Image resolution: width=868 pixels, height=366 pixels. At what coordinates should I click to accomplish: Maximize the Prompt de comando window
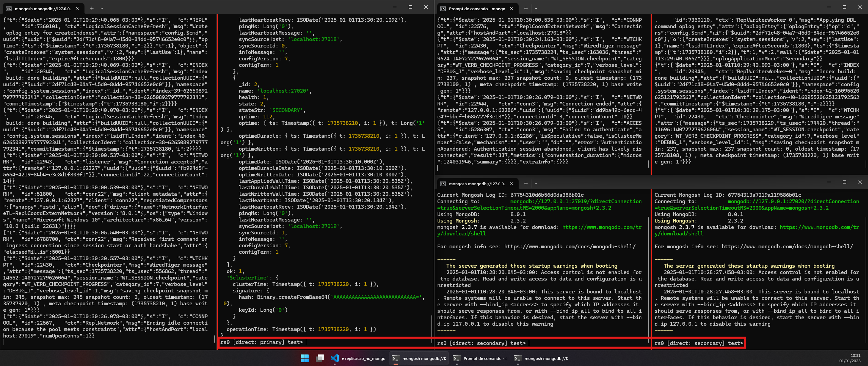tap(845, 7)
